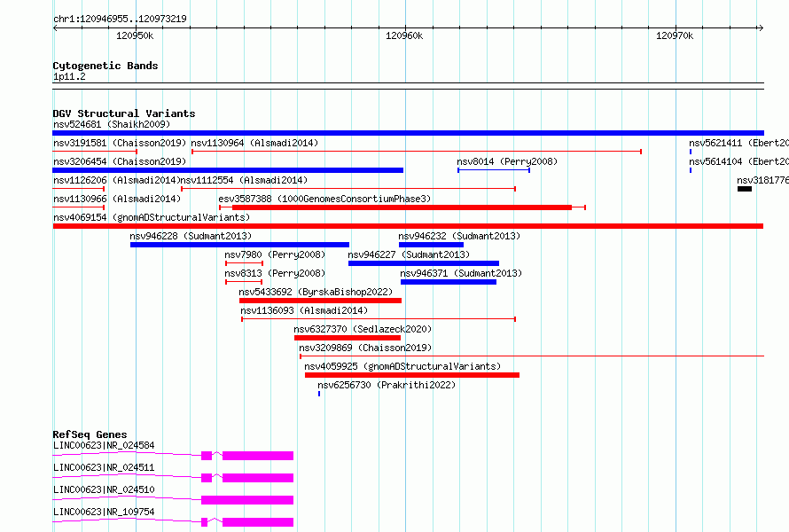Click the small blue nsv6256730 marker
789x532 pixels.
[x=319, y=394]
